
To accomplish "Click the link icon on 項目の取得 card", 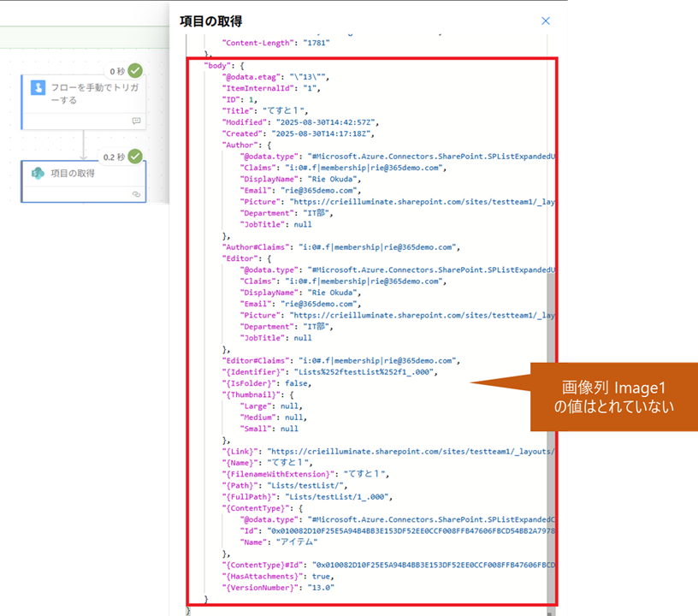I will point(136,194).
